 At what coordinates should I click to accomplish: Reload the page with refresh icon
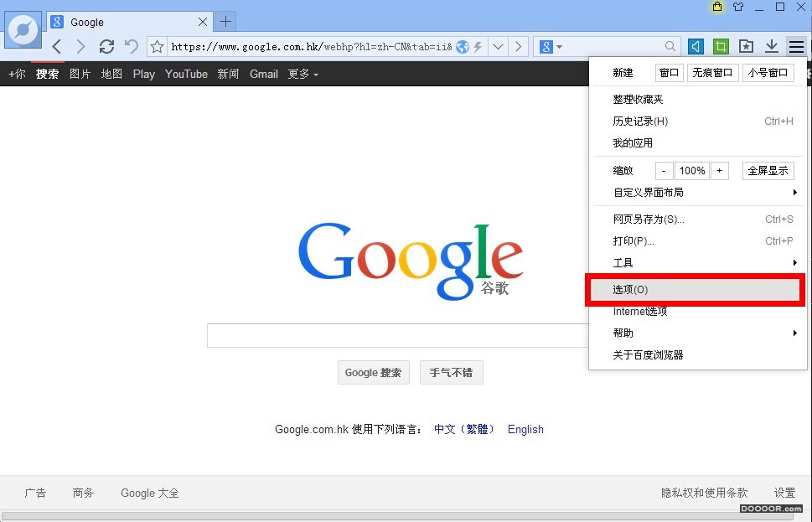[106, 47]
